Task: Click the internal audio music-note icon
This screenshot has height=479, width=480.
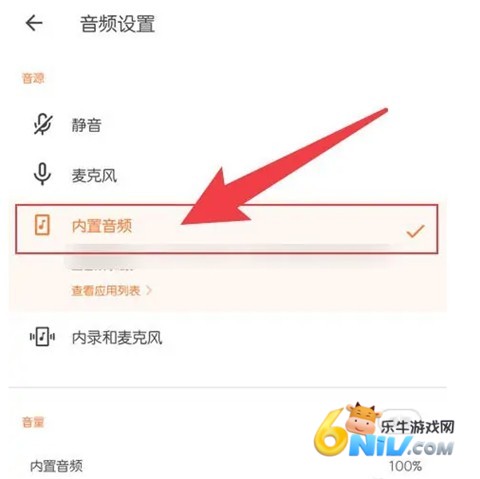Action: tap(42, 225)
